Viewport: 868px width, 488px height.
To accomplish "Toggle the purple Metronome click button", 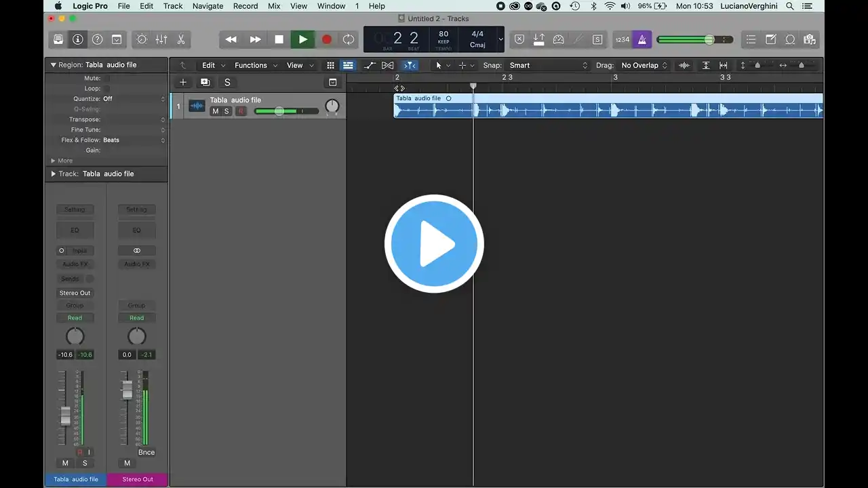I will pos(642,39).
